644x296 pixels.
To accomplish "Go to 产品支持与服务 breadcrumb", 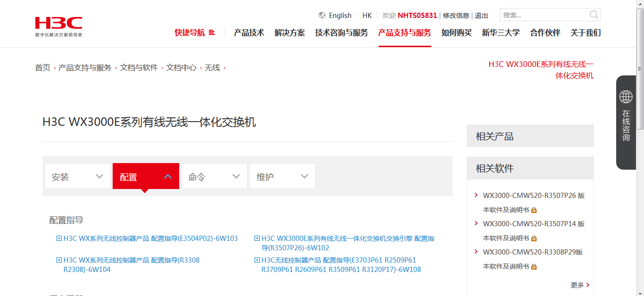I will 85,67.
